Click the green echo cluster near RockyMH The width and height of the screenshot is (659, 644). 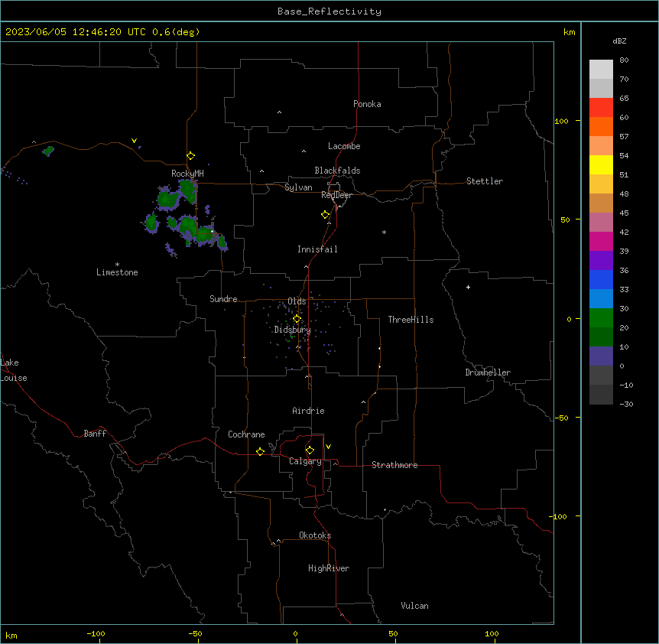pyautogui.click(x=178, y=194)
